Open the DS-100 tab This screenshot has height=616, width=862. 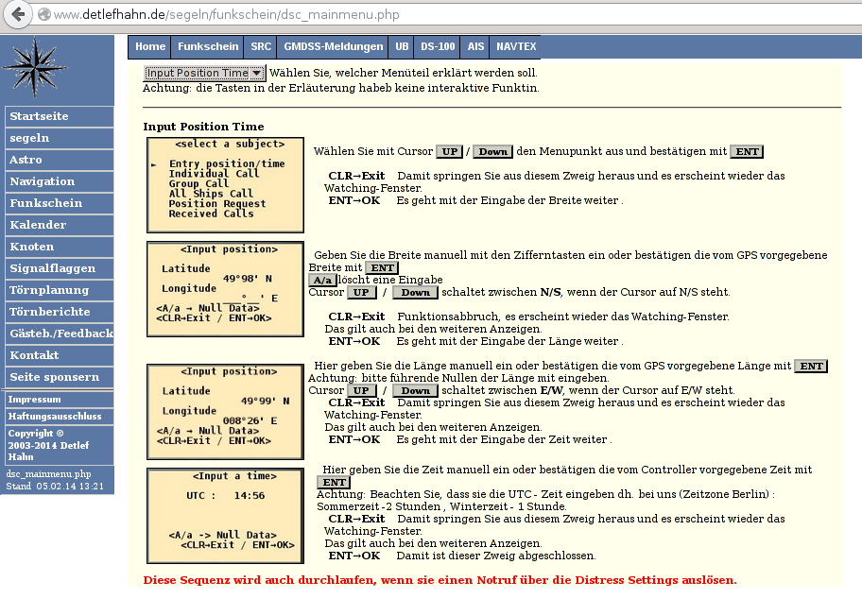click(438, 46)
